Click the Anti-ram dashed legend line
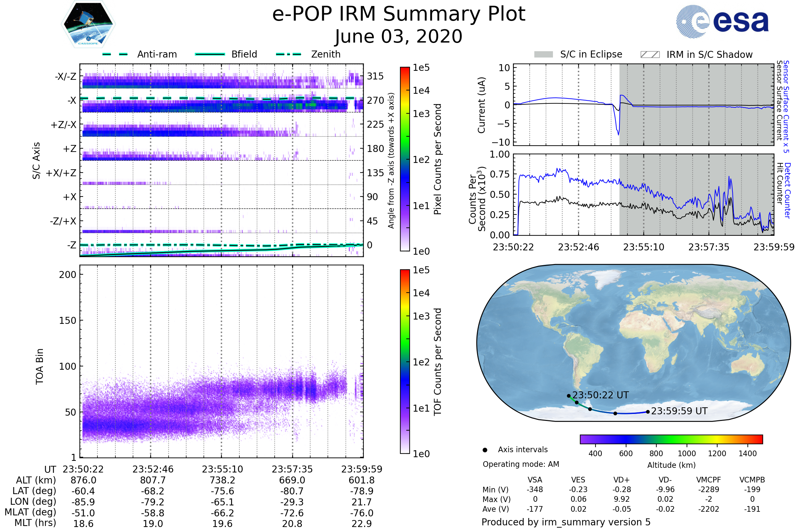Image resolution: width=798 pixels, height=532 pixels. click(115, 54)
